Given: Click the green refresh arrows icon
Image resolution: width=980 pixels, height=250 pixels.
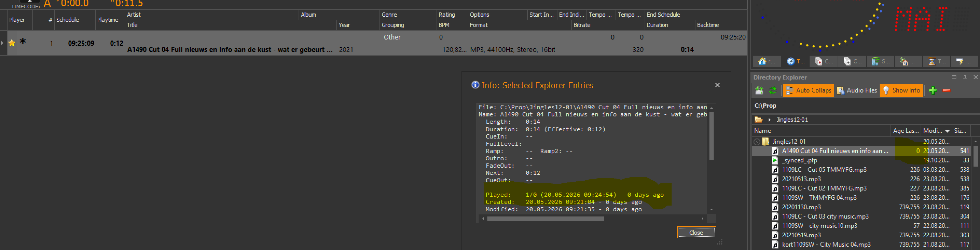Looking at the screenshot, I should point(773,91).
